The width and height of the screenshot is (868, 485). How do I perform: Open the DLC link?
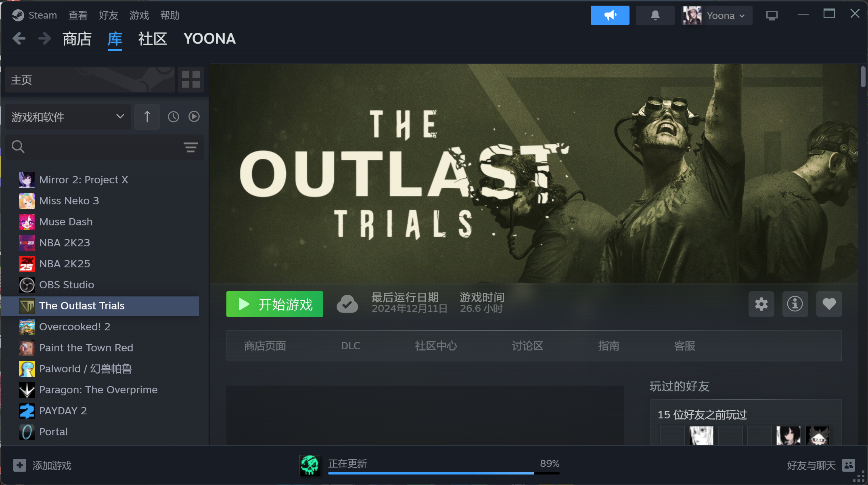[351, 346]
